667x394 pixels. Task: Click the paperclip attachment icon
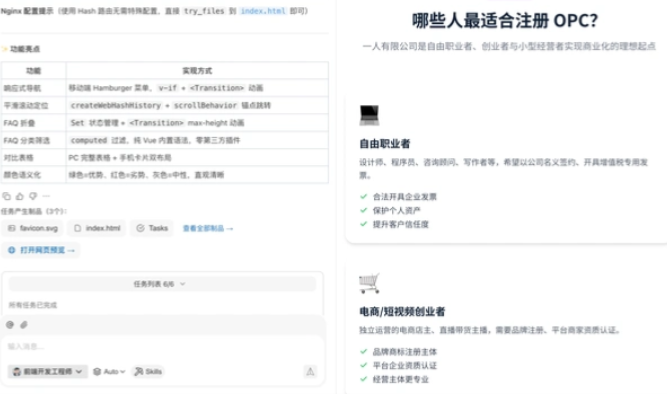[x=24, y=325]
